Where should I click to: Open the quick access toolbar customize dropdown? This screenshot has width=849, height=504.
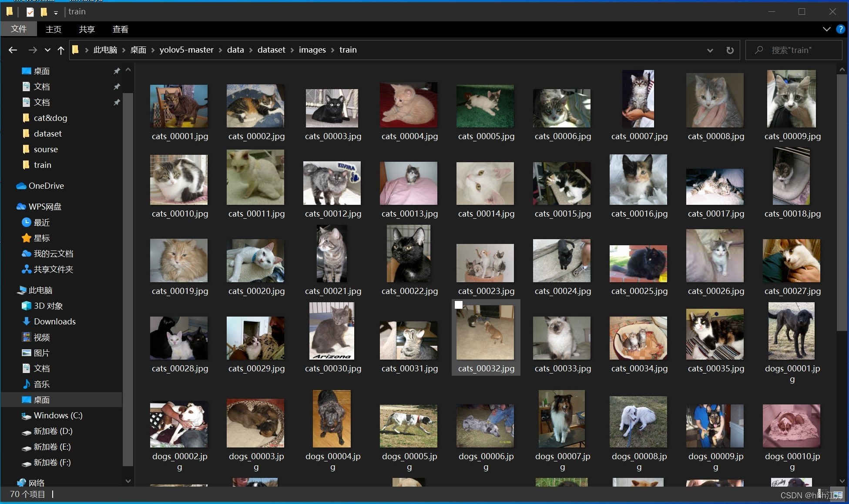pos(56,13)
